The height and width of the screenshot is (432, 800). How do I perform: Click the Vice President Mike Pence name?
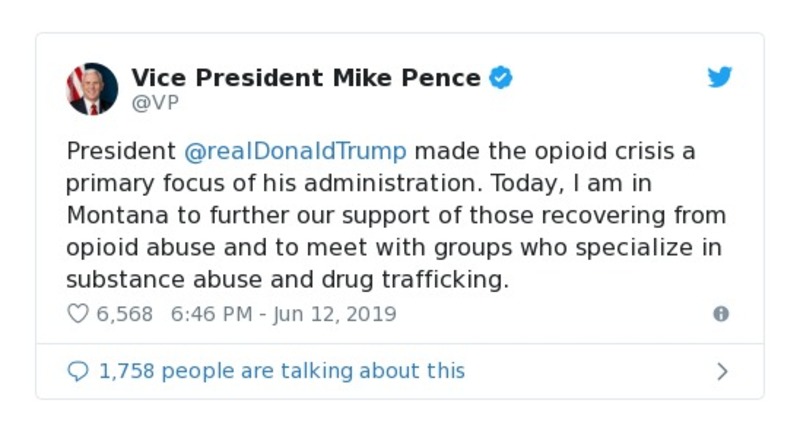pos(306,78)
